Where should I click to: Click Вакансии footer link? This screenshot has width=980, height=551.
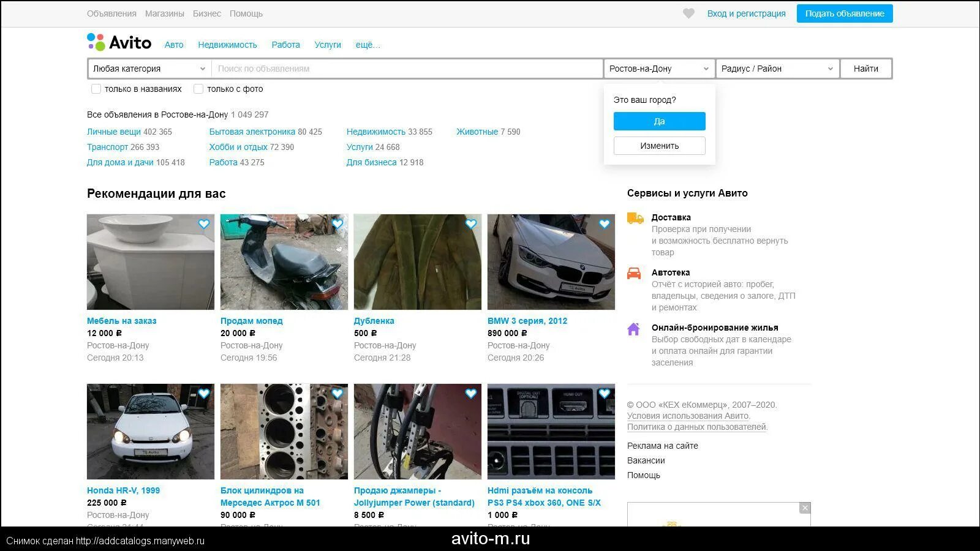coord(646,460)
